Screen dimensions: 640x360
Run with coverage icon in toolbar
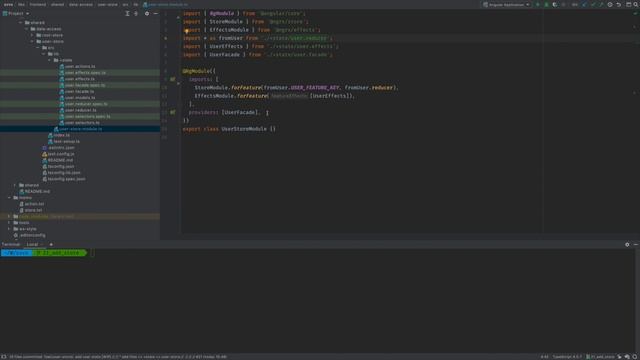click(555, 4)
